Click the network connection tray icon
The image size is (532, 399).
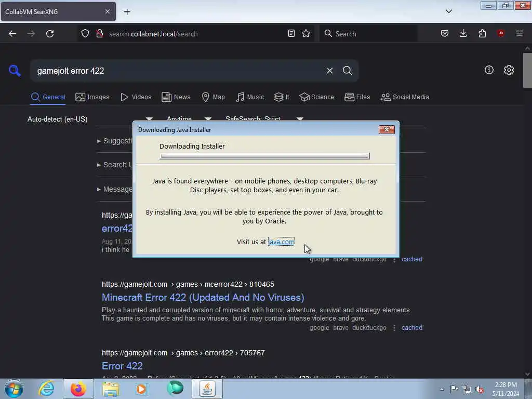[467, 389]
